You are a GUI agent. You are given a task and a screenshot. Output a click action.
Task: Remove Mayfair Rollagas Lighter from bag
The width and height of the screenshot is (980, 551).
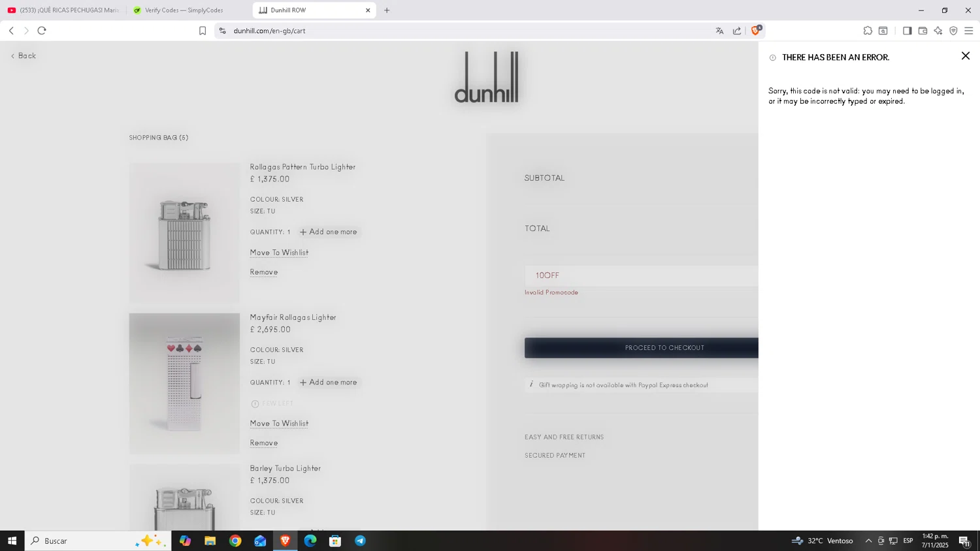[264, 443]
